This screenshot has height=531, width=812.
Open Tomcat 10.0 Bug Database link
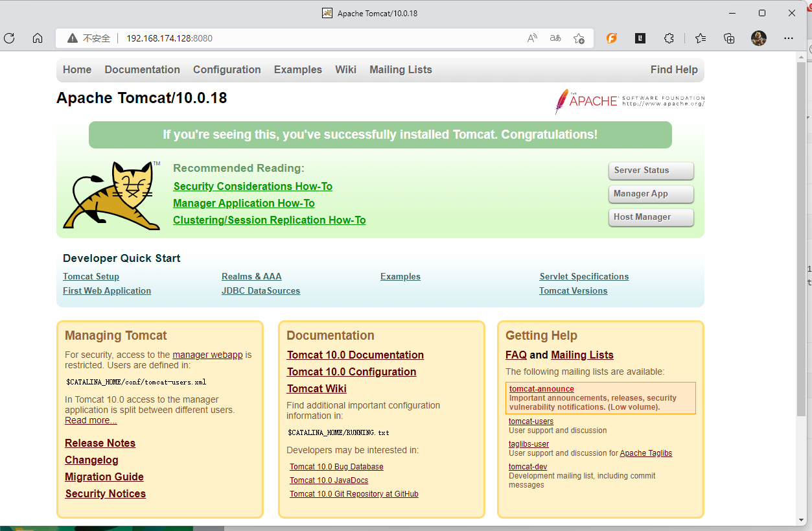pos(336,467)
